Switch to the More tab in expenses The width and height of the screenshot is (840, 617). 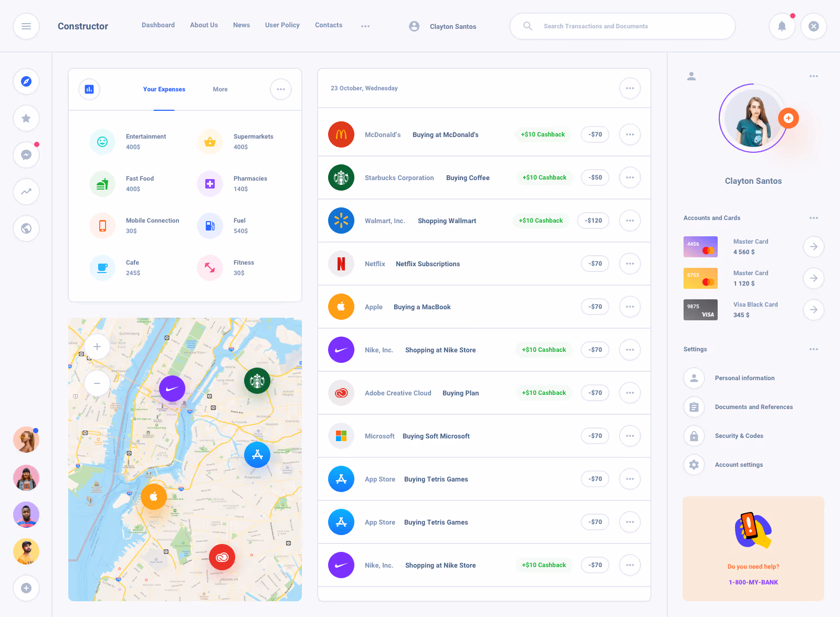click(220, 89)
